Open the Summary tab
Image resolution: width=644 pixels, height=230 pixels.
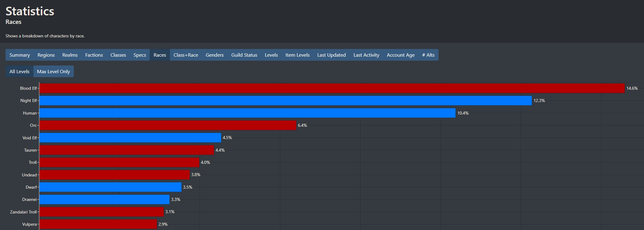pyautogui.click(x=20, y=55)
